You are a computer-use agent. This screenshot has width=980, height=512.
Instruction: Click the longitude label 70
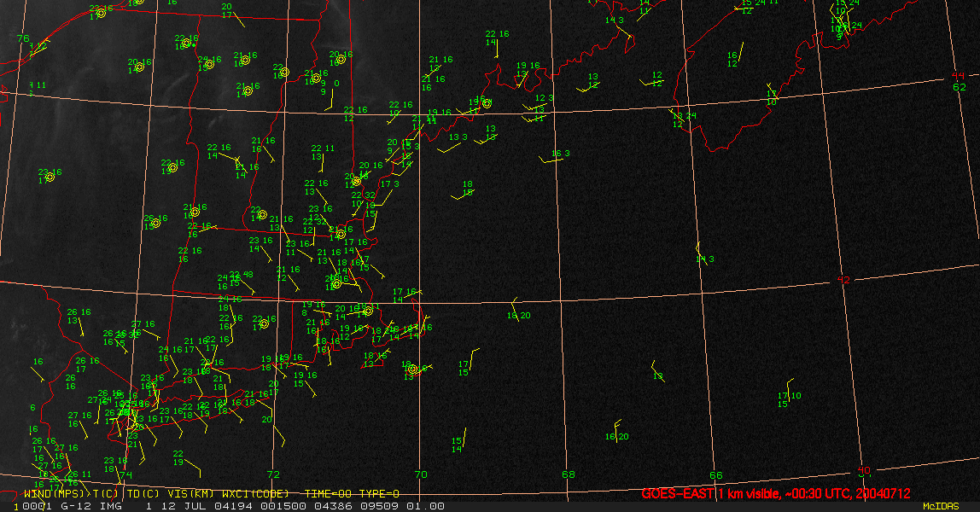point(421,474)
